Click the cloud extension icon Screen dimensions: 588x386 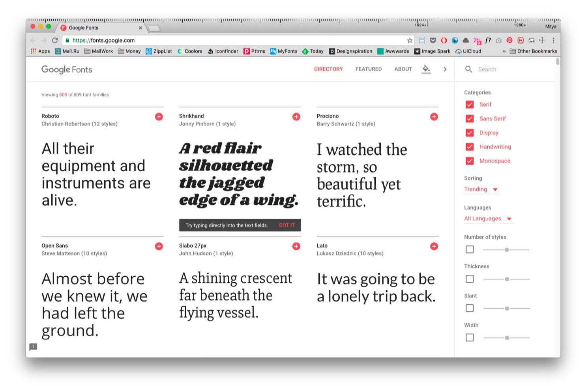point(466,40)
